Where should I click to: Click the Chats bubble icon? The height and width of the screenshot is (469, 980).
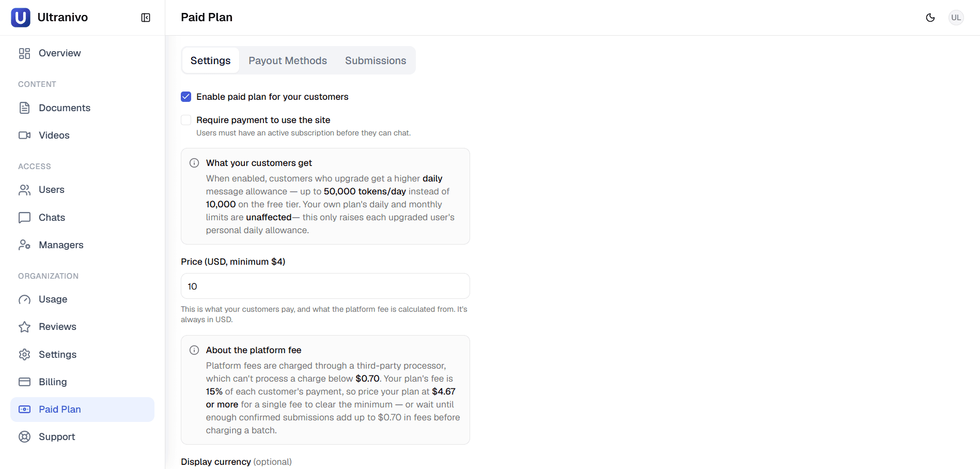point(24,217)
